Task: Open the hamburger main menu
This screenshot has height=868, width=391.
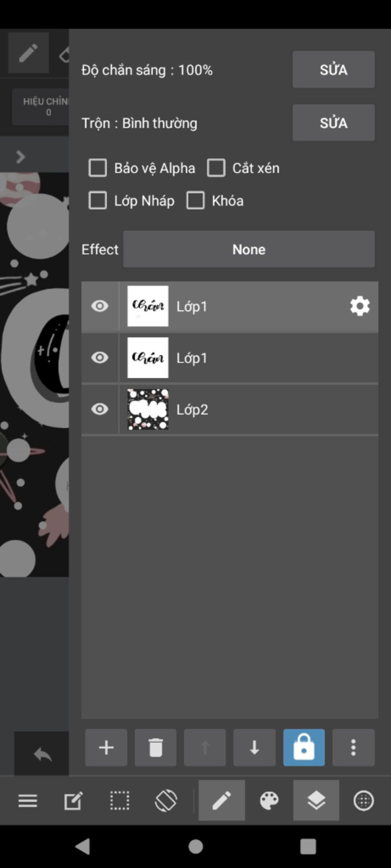Action: [x=28, y=800]
